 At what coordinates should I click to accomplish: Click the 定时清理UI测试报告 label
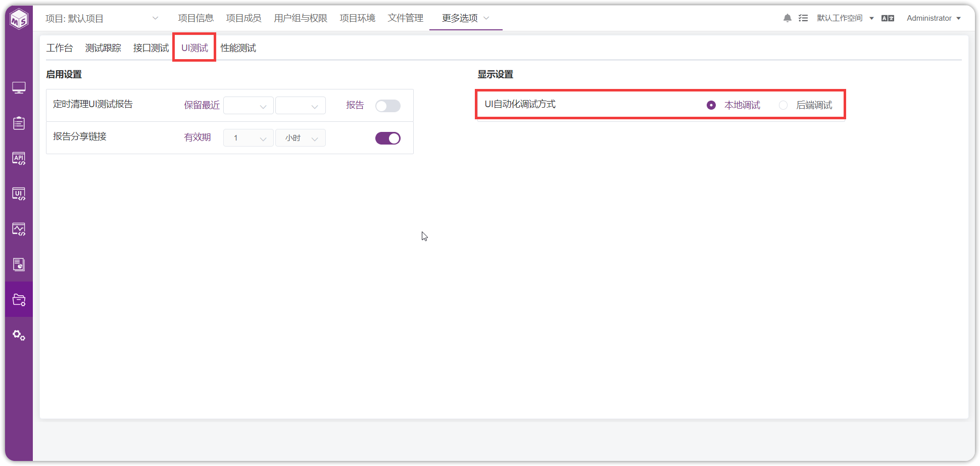coord(93,104)
